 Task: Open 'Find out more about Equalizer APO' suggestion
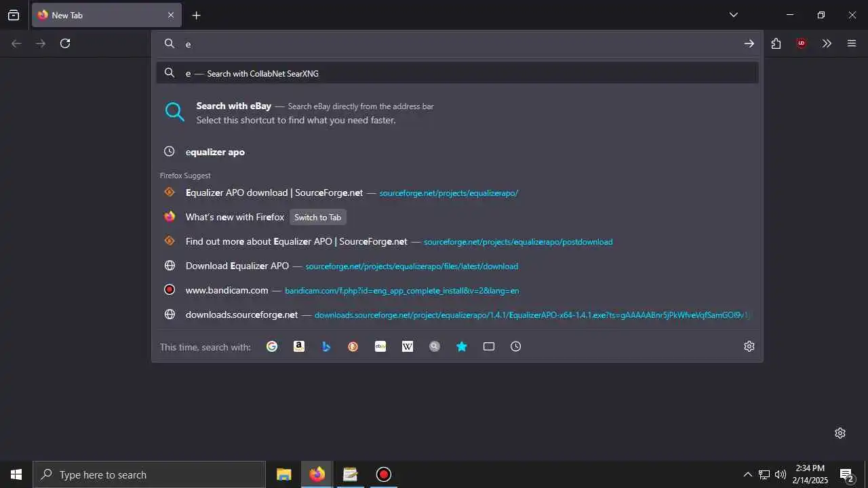pyautogui.click(x=457, y=241)
